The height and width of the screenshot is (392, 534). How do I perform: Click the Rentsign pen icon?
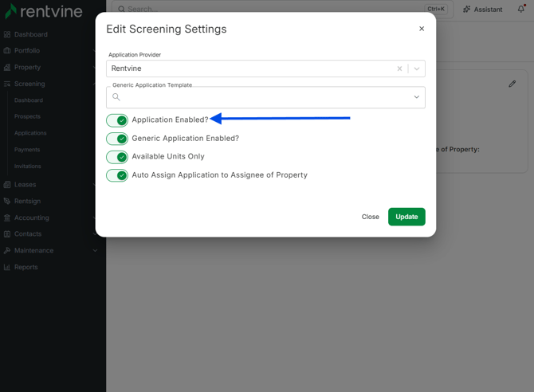7,201
